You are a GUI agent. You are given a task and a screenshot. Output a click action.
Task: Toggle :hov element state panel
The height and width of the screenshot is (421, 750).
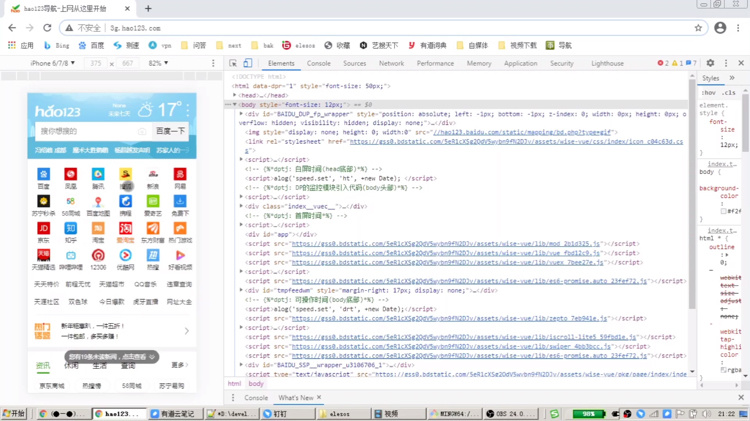(x=709, y=93)
